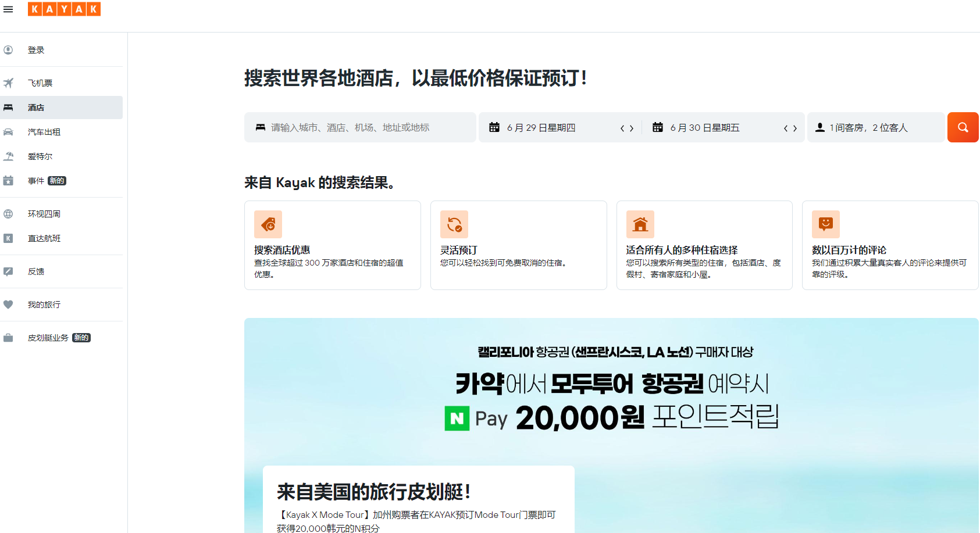The image size is (980, 533).
Task: Focus the destination search input field
Action: 360,127
